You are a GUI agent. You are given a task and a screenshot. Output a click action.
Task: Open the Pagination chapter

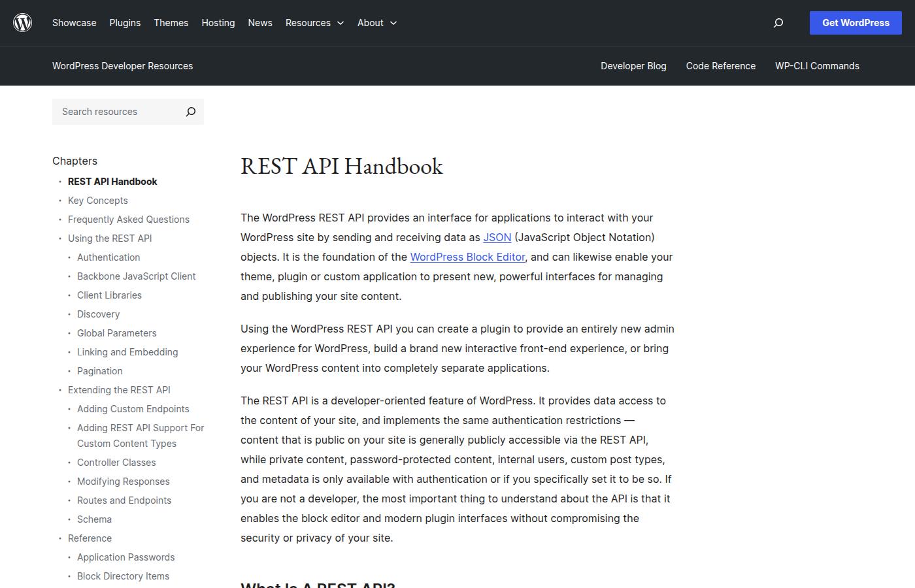(x=100, y=371)
